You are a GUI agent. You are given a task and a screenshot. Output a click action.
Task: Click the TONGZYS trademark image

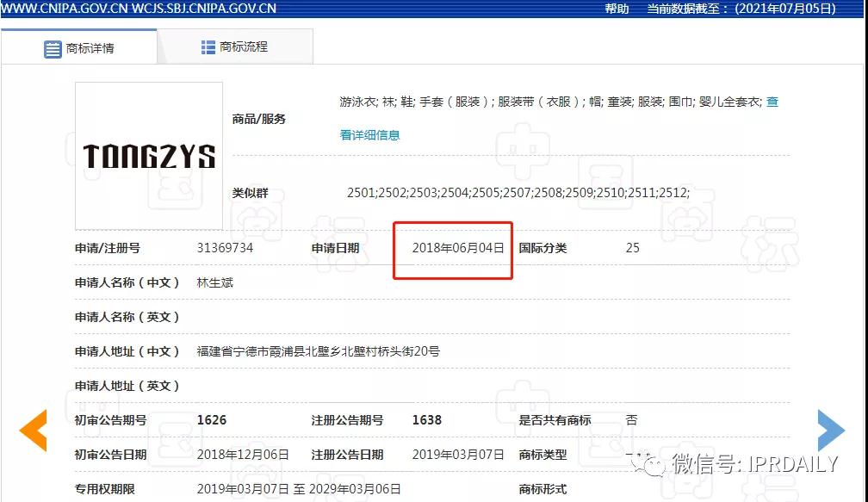[149, 156]
